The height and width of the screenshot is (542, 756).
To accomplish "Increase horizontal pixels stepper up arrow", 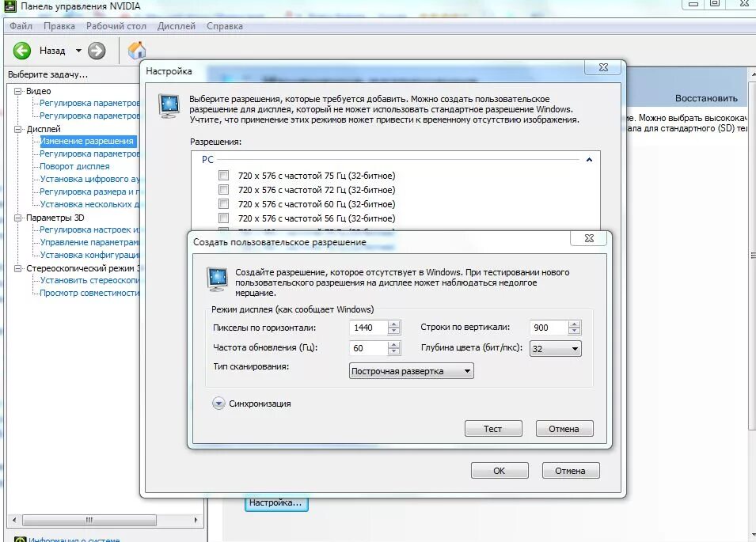I will pos(394,324).
